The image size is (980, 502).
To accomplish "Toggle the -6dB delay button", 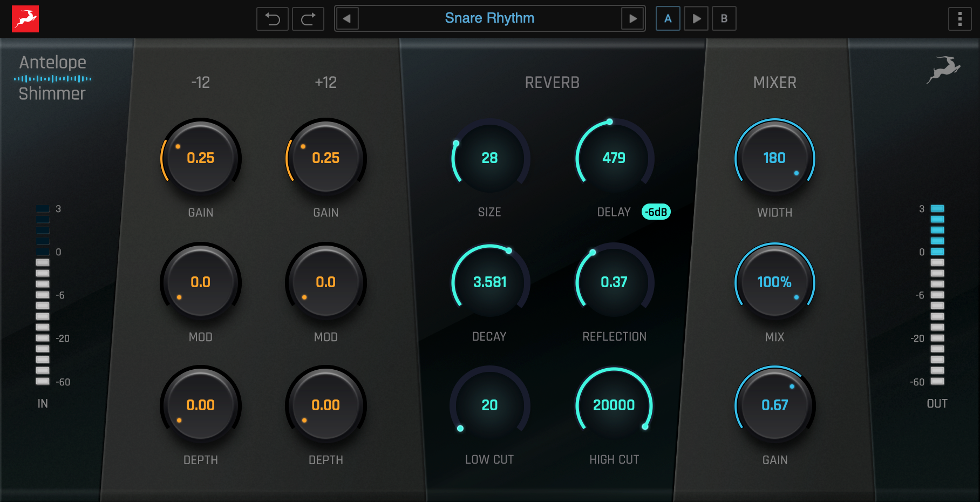I will (x=656, y=212).
